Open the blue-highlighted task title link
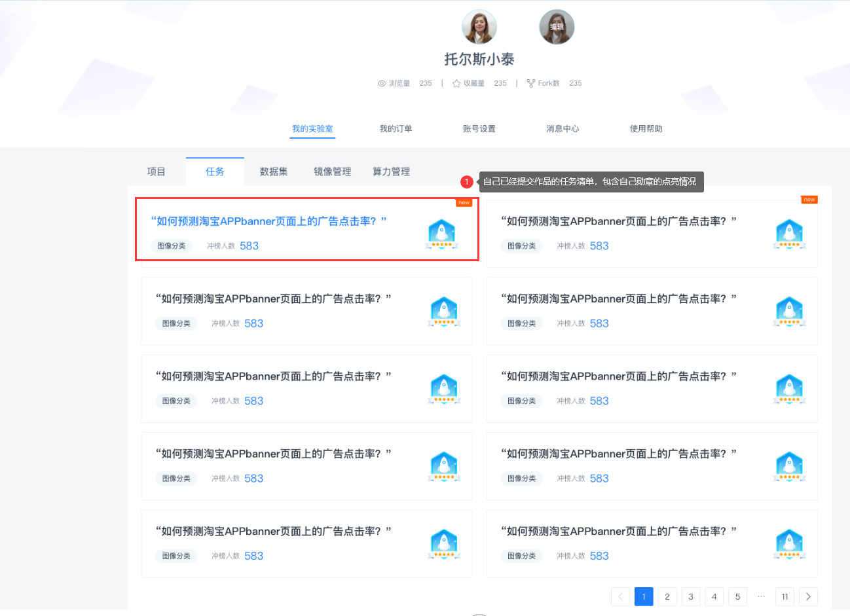The height and width of the screenshot is (616, 850). click(x=268, y=221)
